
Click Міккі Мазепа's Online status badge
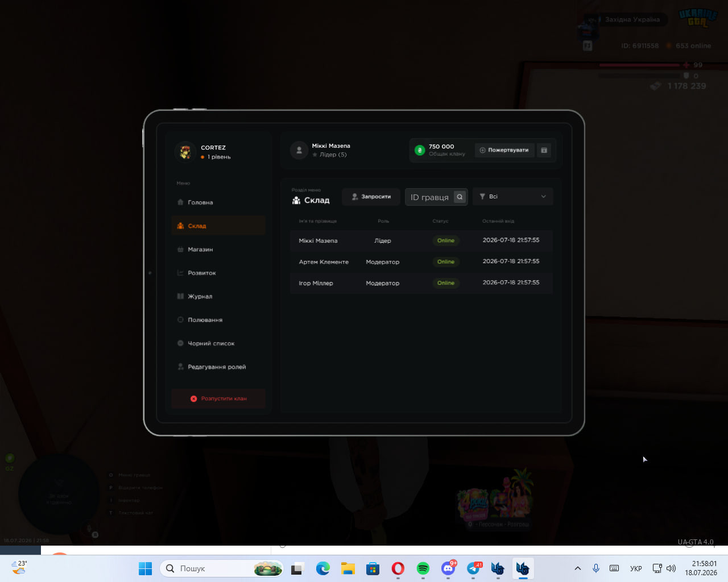coord(446,240)
